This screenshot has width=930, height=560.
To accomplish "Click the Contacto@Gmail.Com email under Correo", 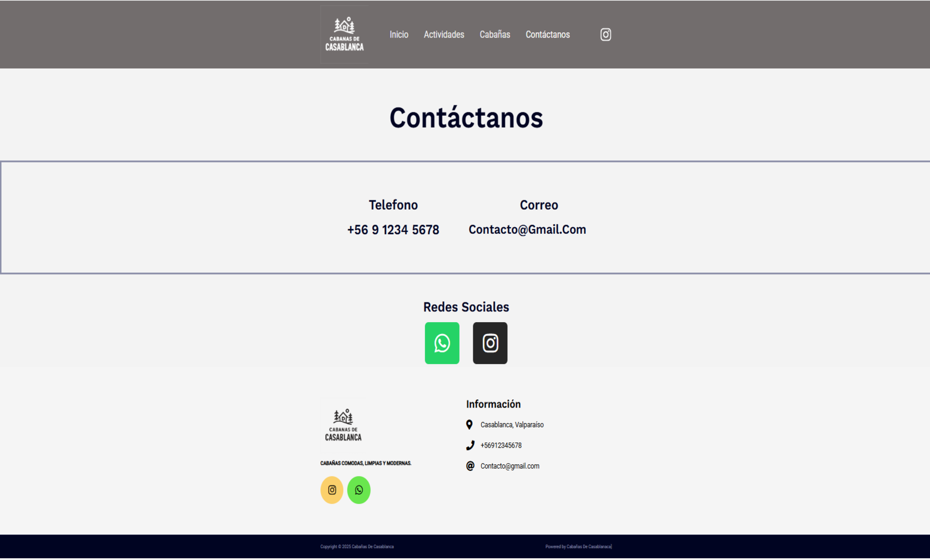I will pos(527,229).
